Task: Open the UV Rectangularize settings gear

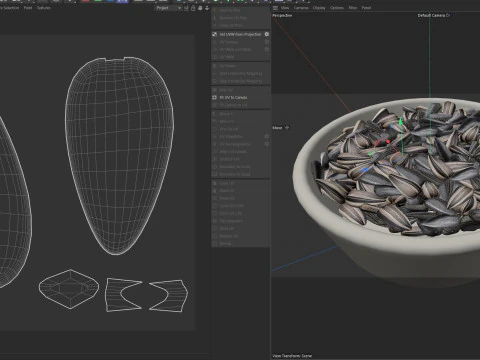Action: [x=267, y=144]
